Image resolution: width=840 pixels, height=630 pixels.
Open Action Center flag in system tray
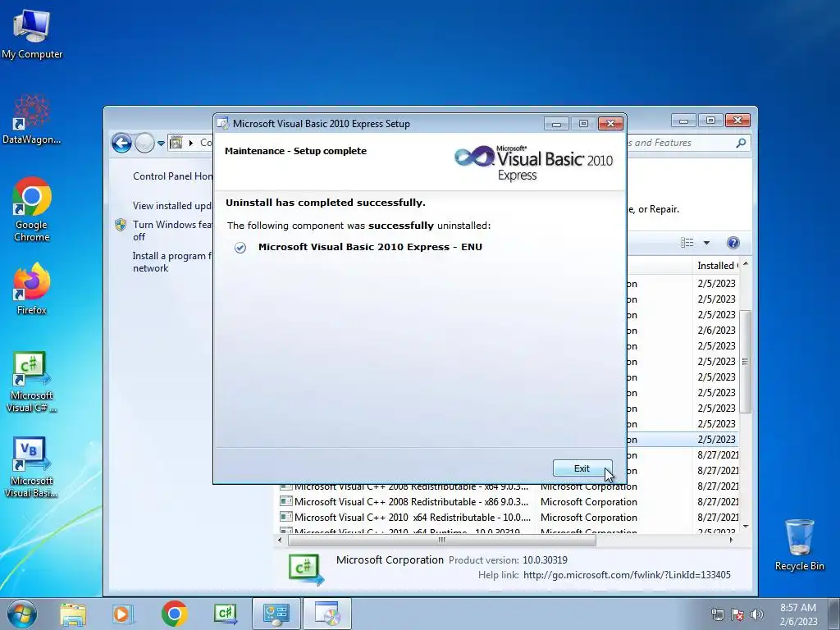pyautogui.click(x=737, y=614)
